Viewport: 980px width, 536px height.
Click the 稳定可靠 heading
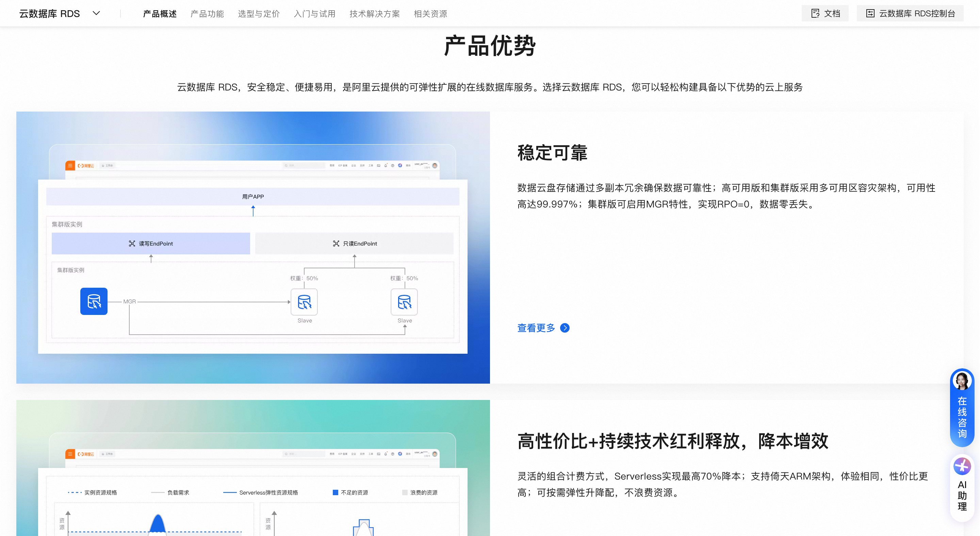point(552,153)
